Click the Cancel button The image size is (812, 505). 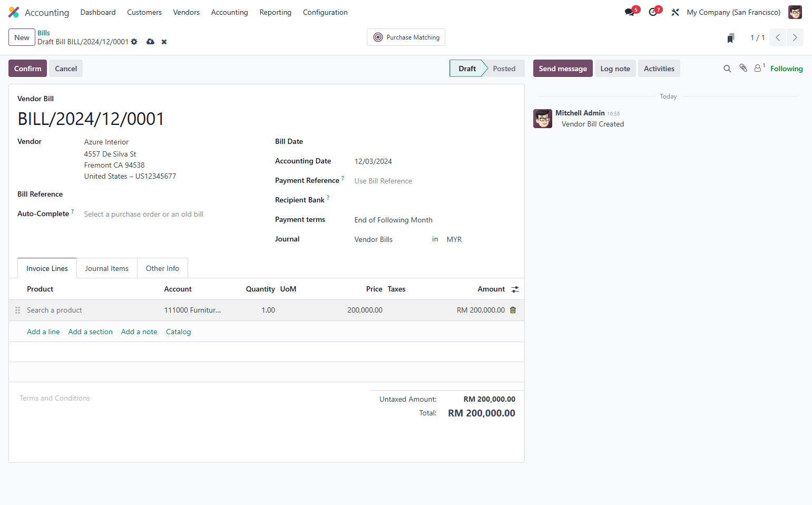pyautogui.click(x=66, y=69)
